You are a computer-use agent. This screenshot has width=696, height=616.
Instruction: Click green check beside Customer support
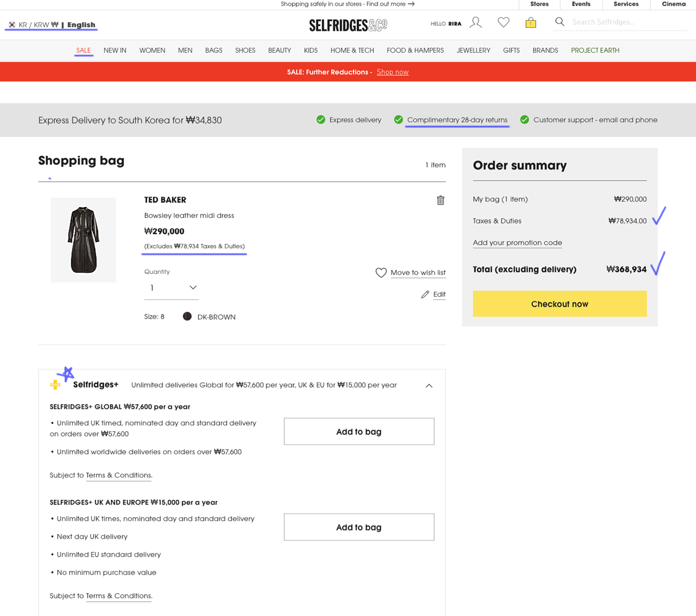point(525,120)
